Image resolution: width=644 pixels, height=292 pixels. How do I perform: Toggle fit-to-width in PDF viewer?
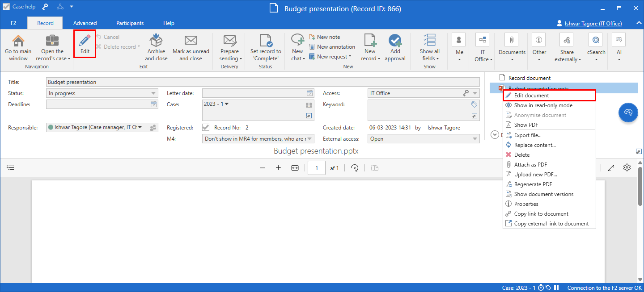pos(295,168)
